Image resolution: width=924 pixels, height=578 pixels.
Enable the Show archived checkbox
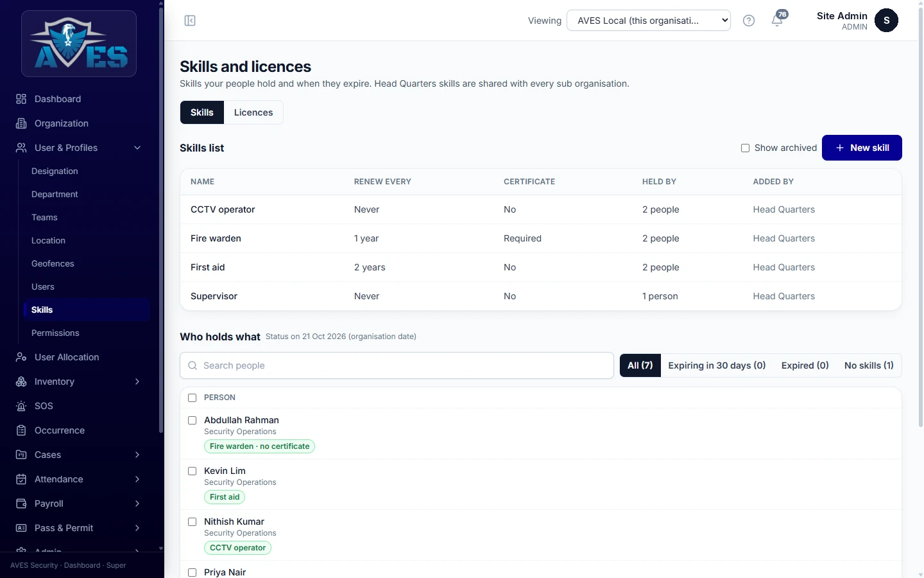pyautogui.click(x=745, y=148)
